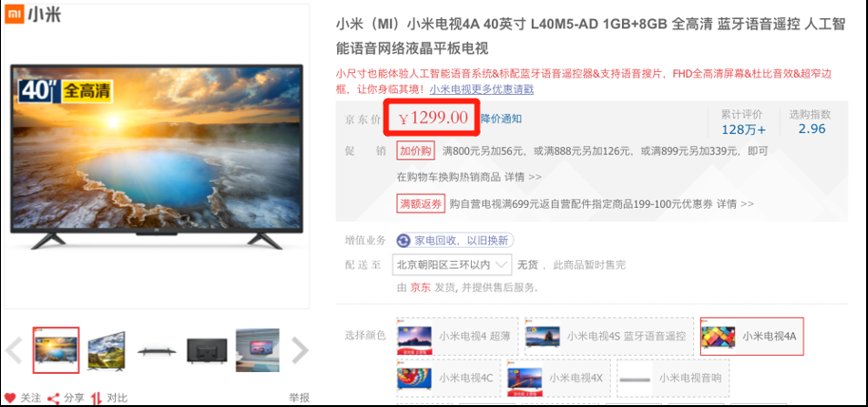This screenshot has width=868, height=407.
Task: Select the 小米电视4C option
Action: (448, 378)
